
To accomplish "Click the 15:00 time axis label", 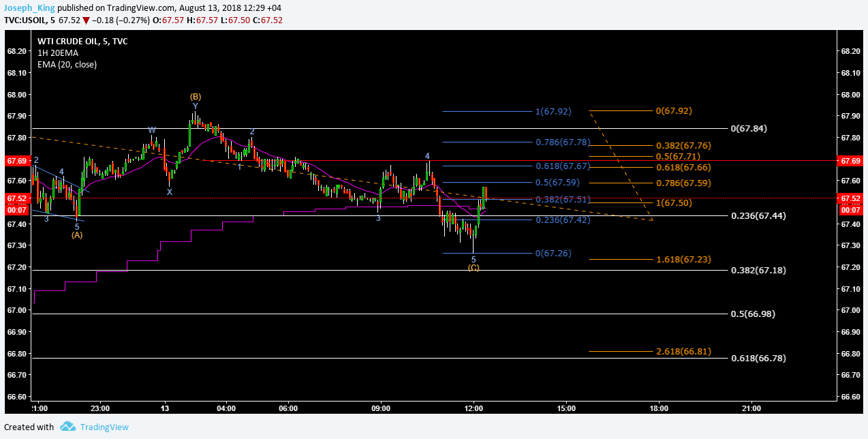I will coord(566,409).
